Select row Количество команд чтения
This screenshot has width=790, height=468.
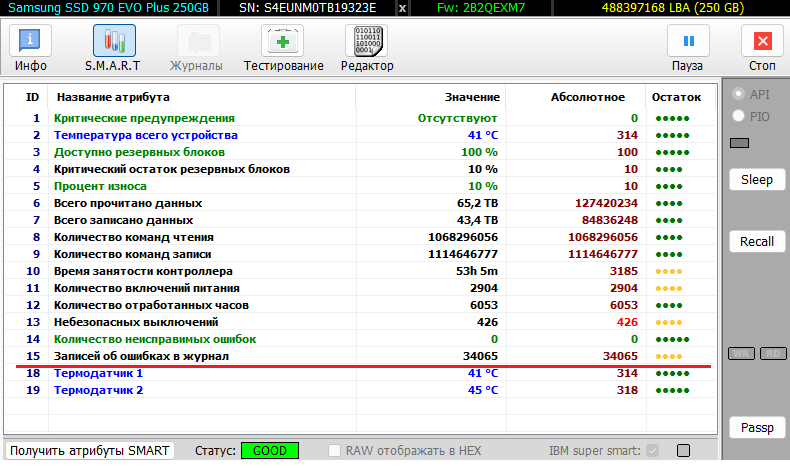[x=360, y=237]
